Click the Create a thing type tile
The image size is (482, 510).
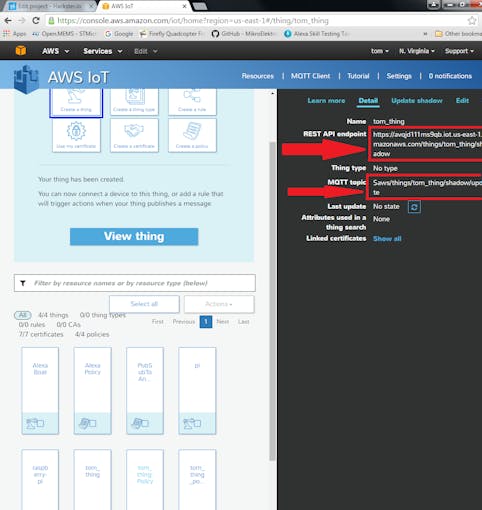[x=134, y=102]
